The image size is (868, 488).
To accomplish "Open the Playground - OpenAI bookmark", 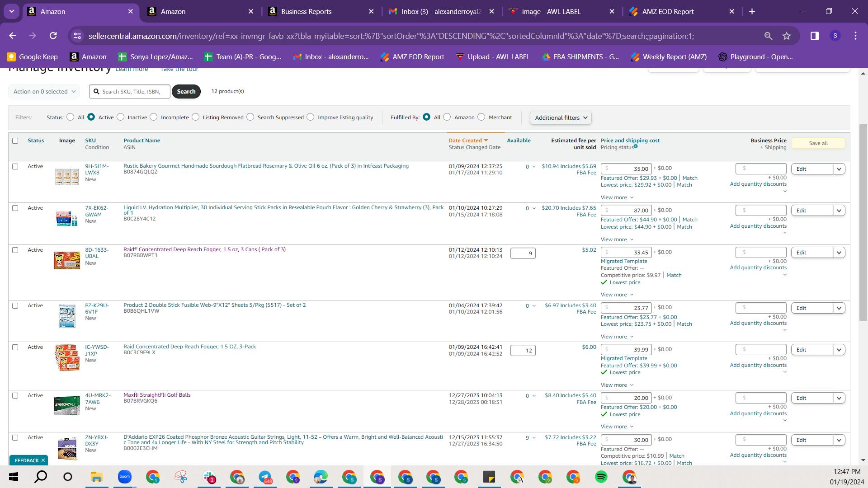I will [x=755, y=57].
